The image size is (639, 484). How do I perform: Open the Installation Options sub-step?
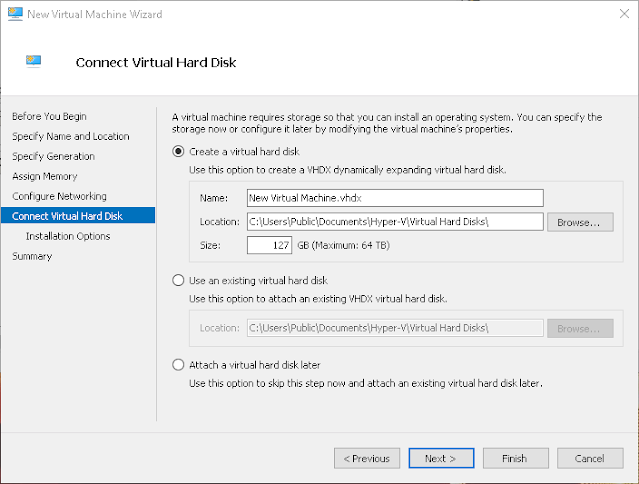click(x=68, y=236)
